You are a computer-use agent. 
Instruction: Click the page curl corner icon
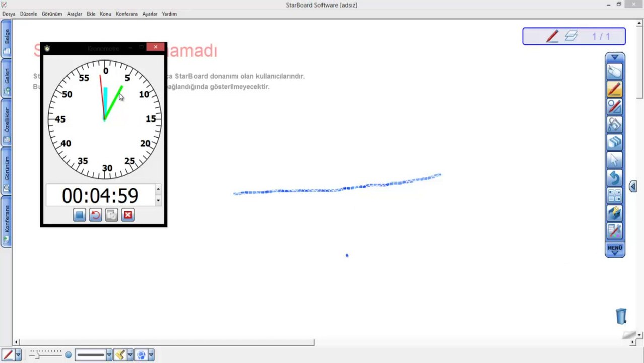pyautogui.click(x=629, y=335)
